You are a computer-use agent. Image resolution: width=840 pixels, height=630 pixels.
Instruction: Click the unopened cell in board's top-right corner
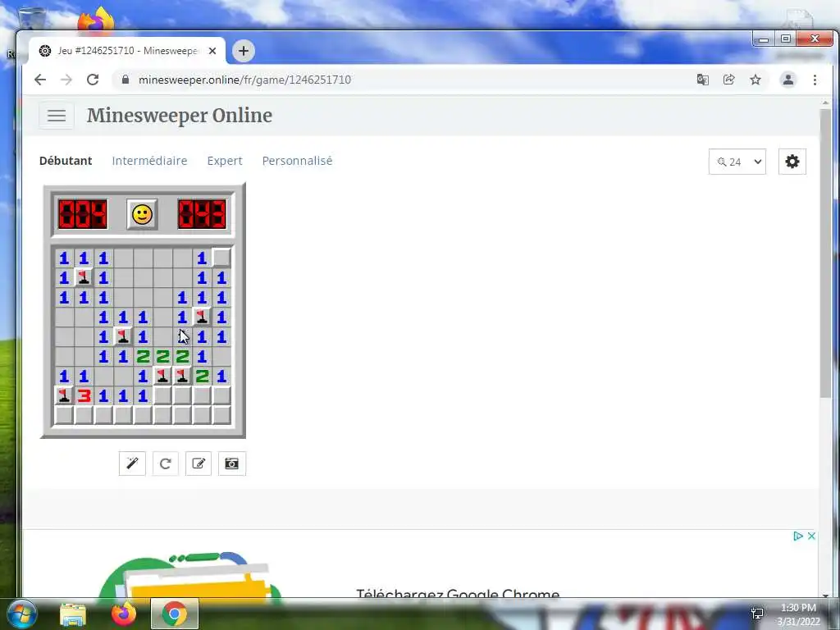coord(221,258)
